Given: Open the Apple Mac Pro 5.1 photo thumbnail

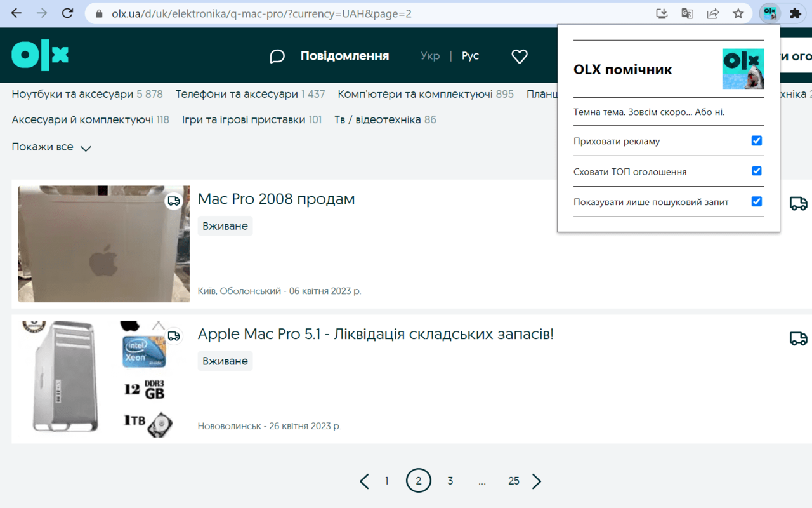Looking at the screenshot, I should [x=103, y=378].
